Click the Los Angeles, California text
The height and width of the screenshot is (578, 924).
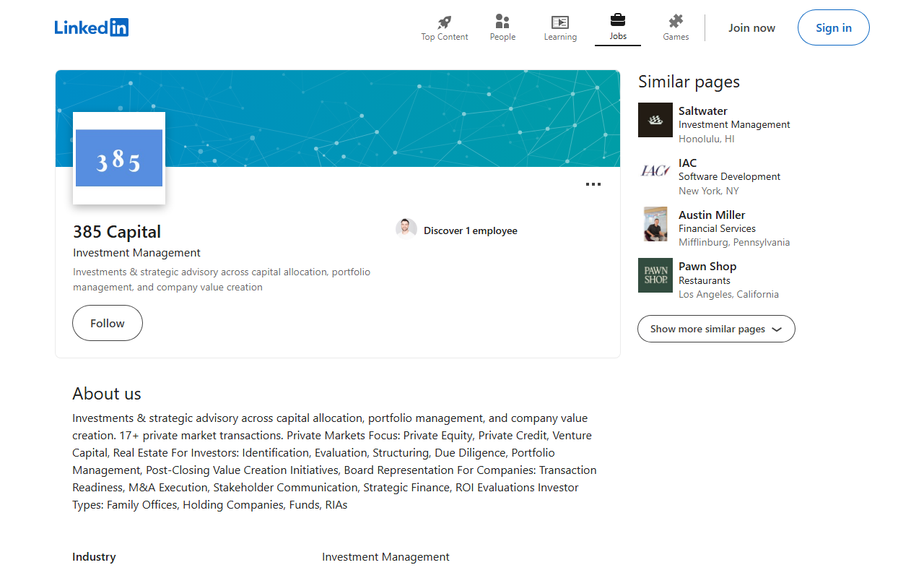pos(728,295)
